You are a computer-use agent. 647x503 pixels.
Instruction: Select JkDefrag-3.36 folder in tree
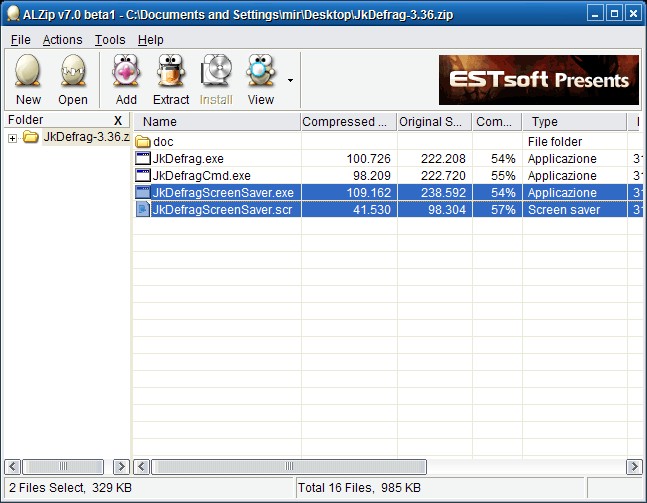(86, 137)
